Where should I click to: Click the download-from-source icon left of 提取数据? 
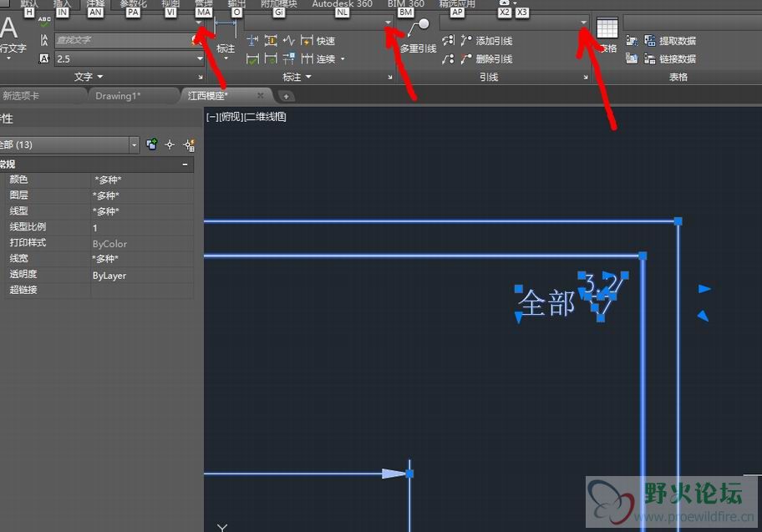pos(632,40)
